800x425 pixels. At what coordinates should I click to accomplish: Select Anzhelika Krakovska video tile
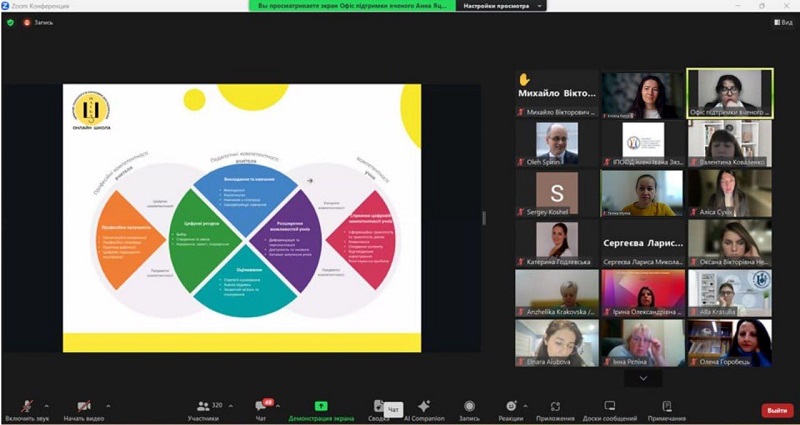click(557, 293)
